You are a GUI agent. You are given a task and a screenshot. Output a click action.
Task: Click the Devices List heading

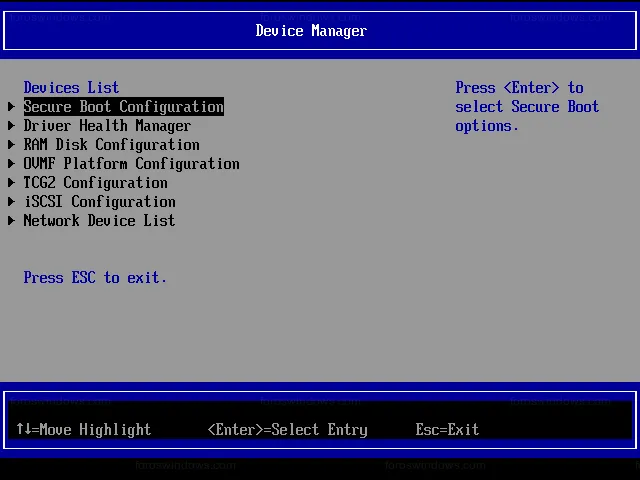pyautogui.click(x=71, y=87)
